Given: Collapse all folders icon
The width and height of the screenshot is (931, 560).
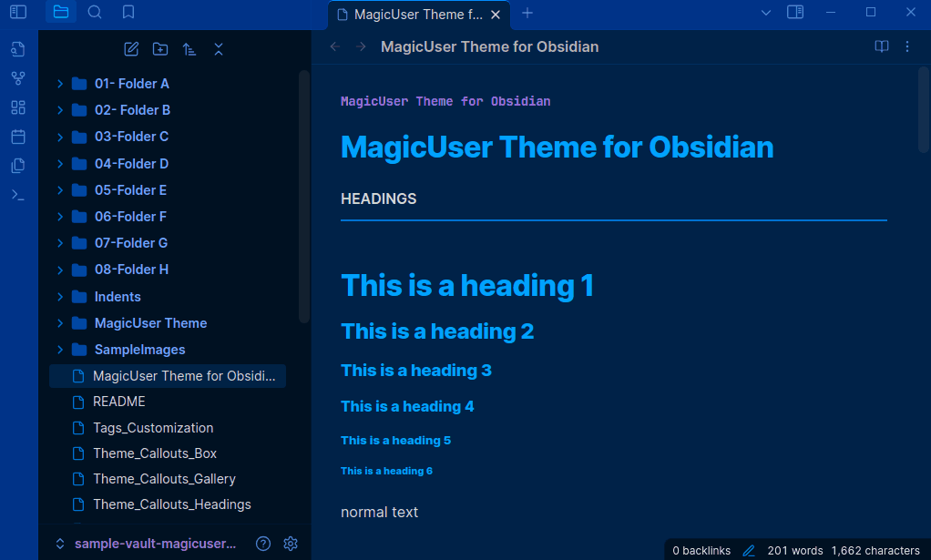Looking at the screenshot, I should (x=219, y=49).
